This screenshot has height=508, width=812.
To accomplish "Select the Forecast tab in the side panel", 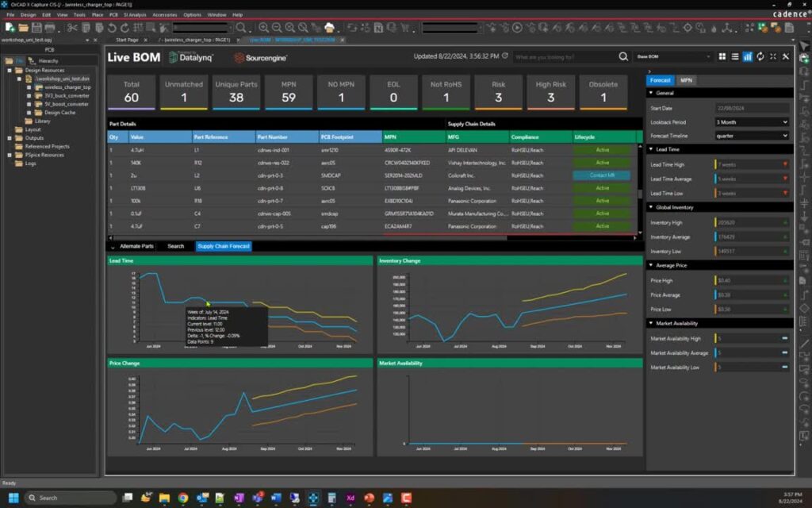I will (x=661, y=80).
